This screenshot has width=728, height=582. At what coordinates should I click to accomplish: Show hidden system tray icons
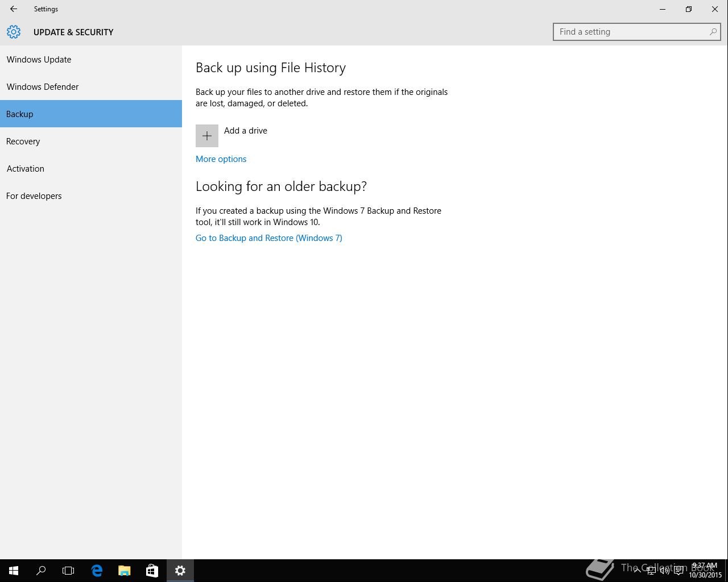[637, 571]
